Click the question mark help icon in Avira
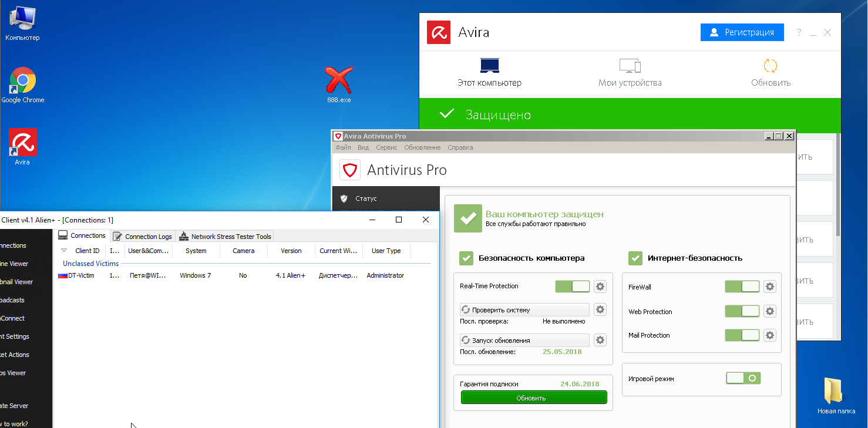868x428 pixels. (799, 33)
